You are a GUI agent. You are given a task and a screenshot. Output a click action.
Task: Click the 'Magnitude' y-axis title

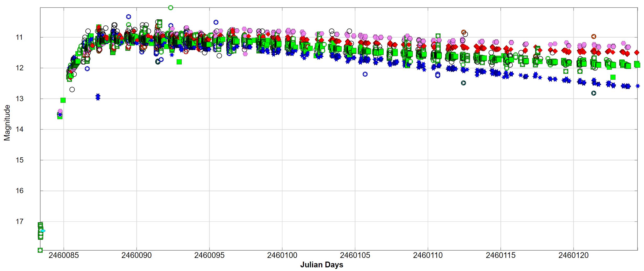pos(7,123)
